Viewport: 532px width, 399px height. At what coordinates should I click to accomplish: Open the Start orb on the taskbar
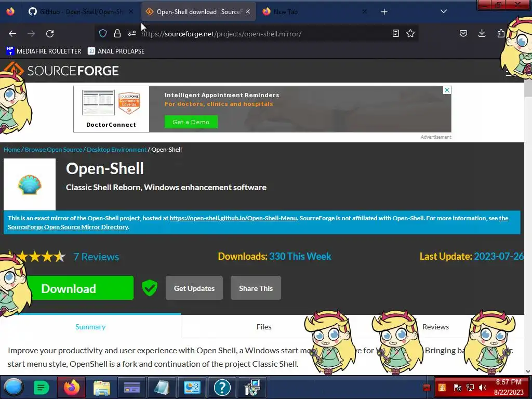click(x=14, y=388)
